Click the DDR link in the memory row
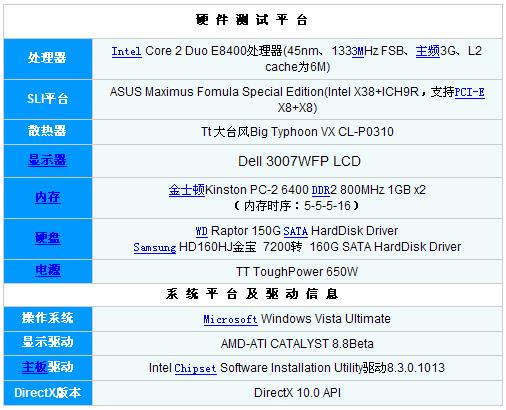This screenshot has width=506, height=410. 321,190
